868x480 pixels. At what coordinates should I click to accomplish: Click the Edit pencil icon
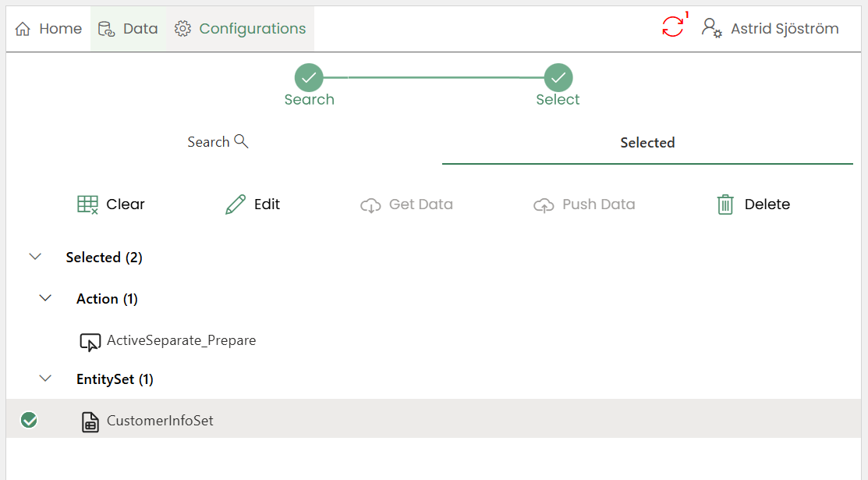click(236, 204)
